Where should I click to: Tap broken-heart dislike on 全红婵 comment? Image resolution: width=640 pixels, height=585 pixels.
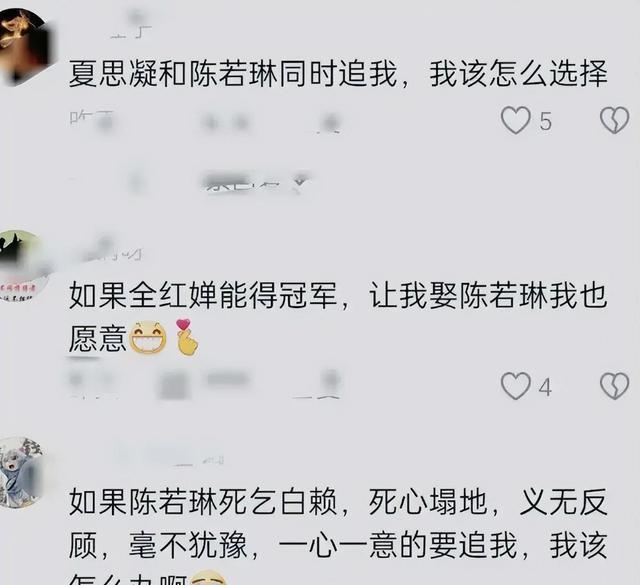614,385
